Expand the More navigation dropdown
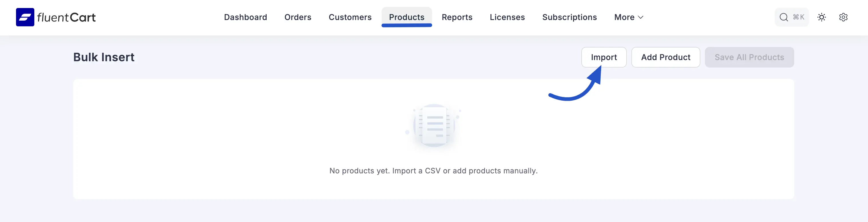 coord(629,17)
